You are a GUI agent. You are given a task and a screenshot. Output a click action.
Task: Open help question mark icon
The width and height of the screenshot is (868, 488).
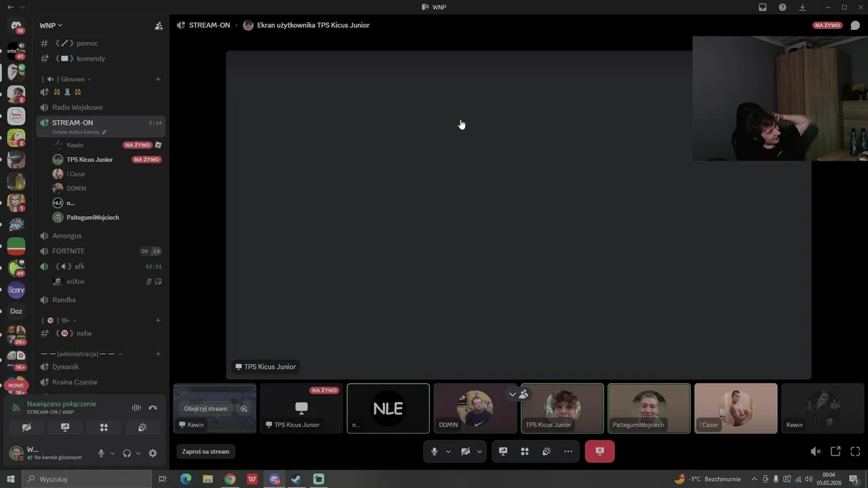[x=783, y=7]
